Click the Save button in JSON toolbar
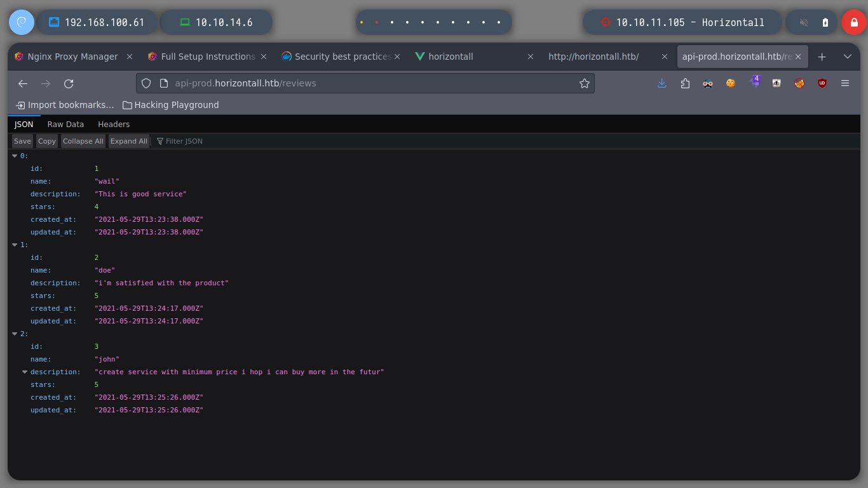This screenshot has height=488, width=868. [22, 141]
